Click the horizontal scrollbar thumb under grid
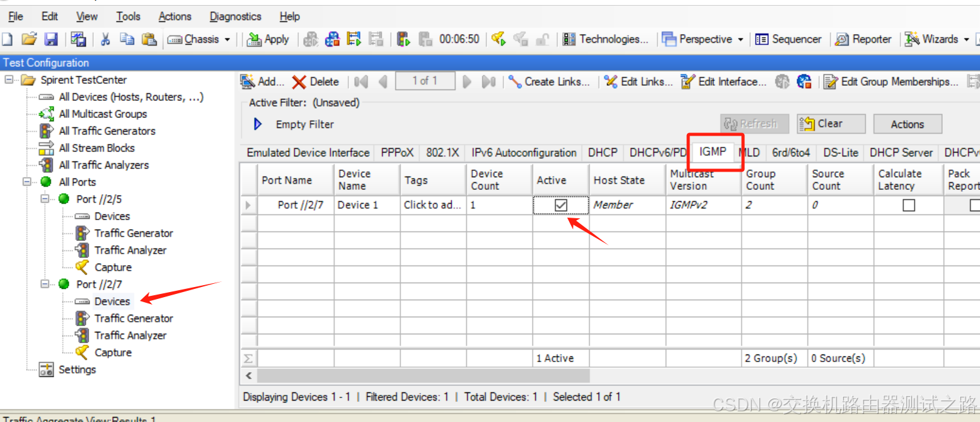 coord(423,376)
